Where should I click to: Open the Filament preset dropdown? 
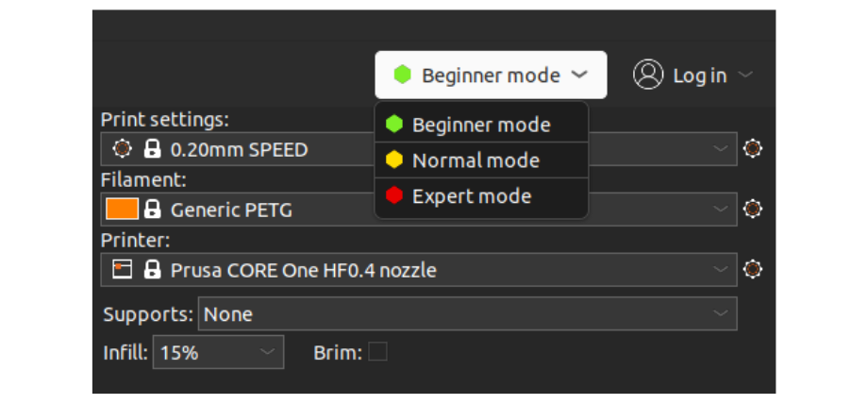pyautogui.click(x=419, y=209)
